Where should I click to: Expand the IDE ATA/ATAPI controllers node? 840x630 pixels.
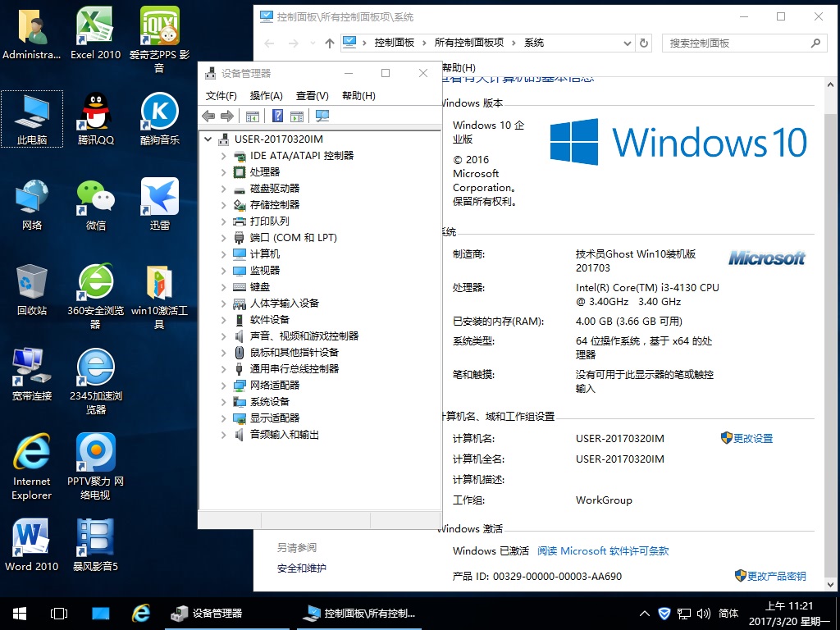pos(223,156)
